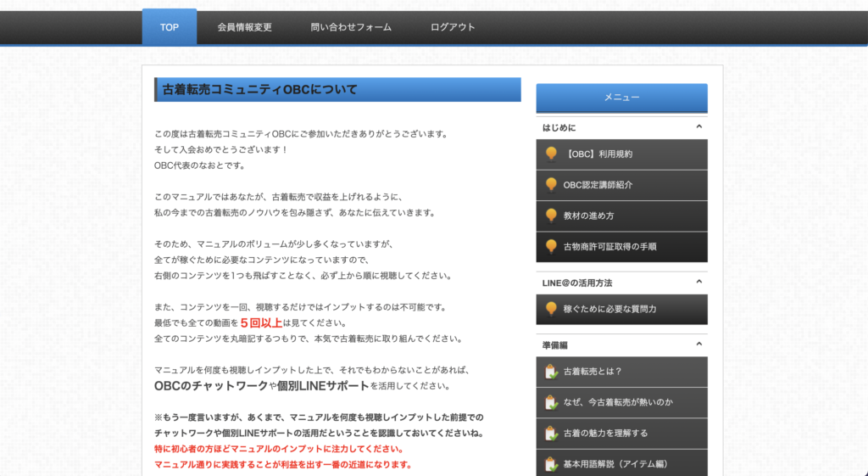Screen dimensions: 868x476
Task: Click the lightbulb icon beside OBC認定講師紹介
Action: (x=551, y=185)
